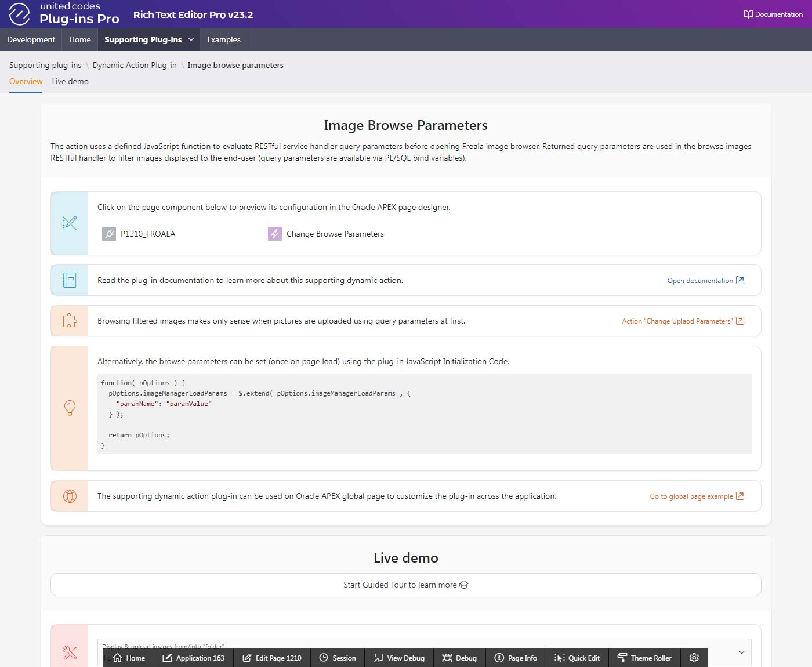
Task: Click the Open documentation link
Action: (705, 280)
